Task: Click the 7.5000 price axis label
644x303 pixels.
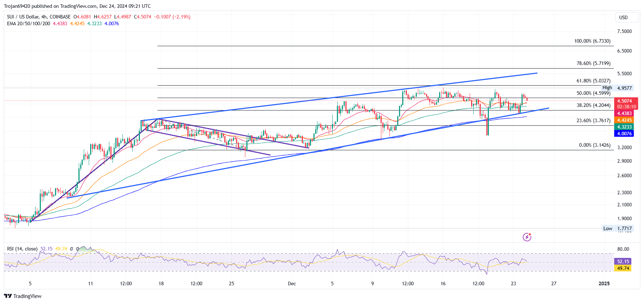Action: pyautogui.click(x=624, y=31)
